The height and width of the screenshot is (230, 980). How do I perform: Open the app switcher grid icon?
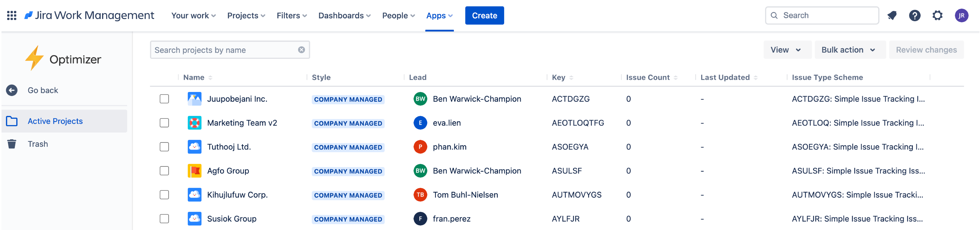tap(12, 16)
